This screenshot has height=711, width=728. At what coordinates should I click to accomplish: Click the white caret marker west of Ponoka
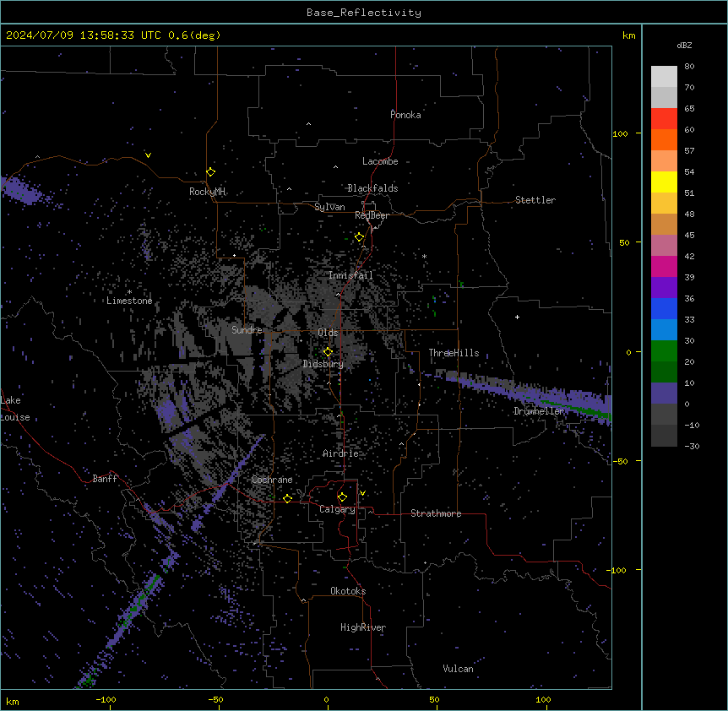308,124
